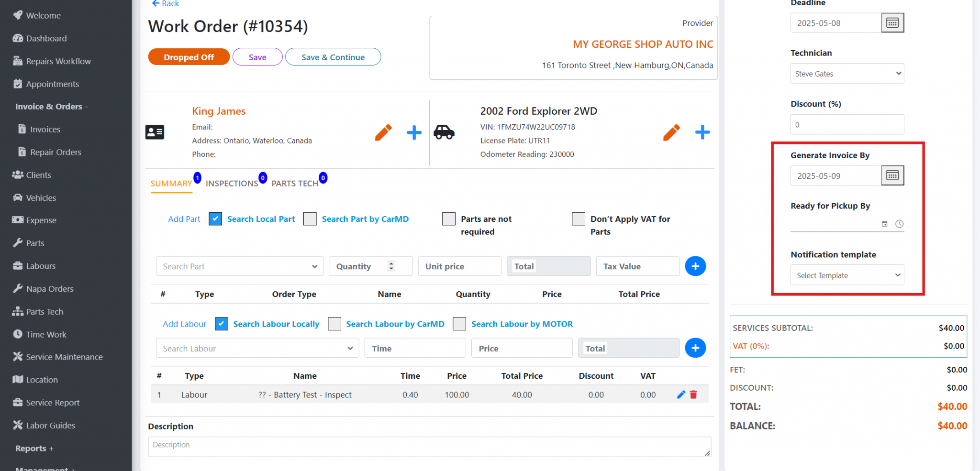Image resolution: width=980 pixels, height=471 pixels.
Task: Open the PARTS TECH tab
Action: 295,183
